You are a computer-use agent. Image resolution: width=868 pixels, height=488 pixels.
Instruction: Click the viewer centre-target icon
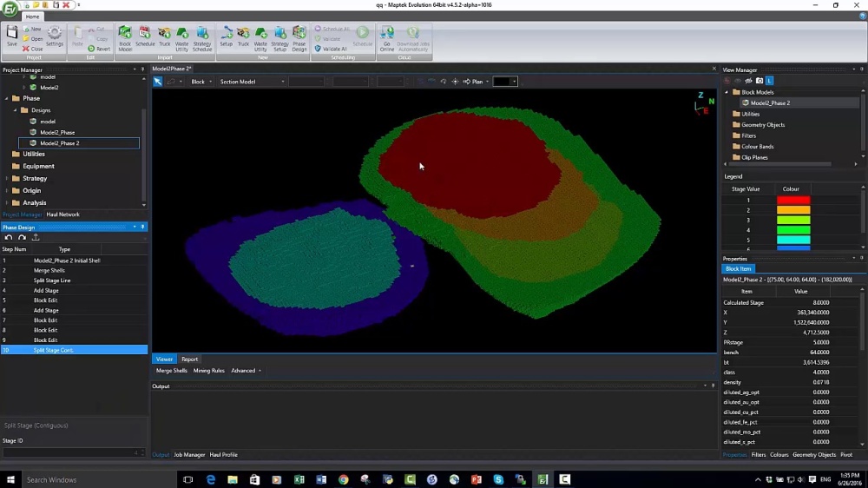pyautogui.click(x=455, y=82)
